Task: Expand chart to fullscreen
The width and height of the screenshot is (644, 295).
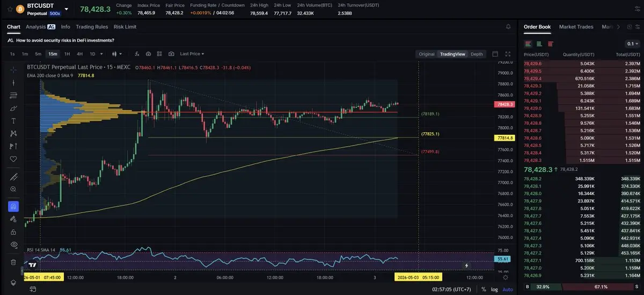Action: 508,54
